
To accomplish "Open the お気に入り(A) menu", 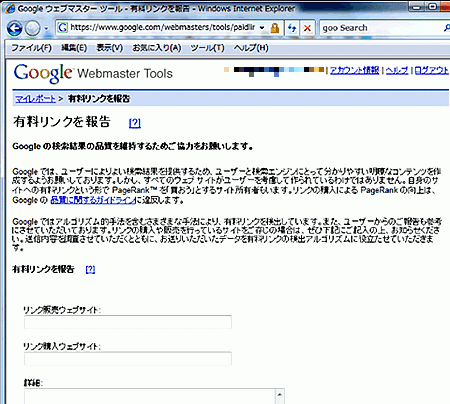I will [x=157, y=48].
